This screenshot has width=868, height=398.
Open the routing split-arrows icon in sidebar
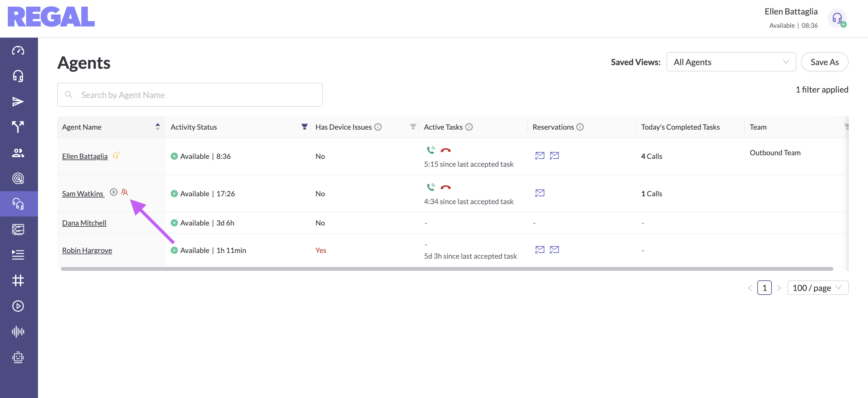18,127
